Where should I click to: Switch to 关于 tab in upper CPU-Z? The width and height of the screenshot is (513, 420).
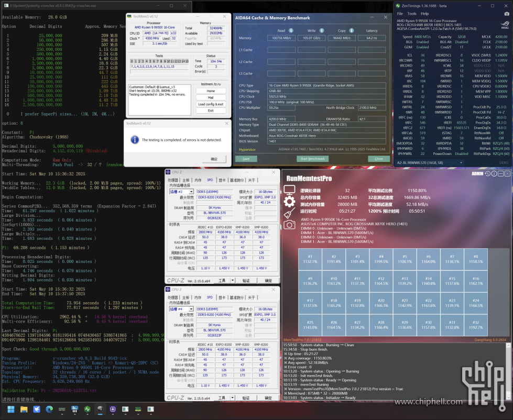pyautogui.click(x=252, y=180)
